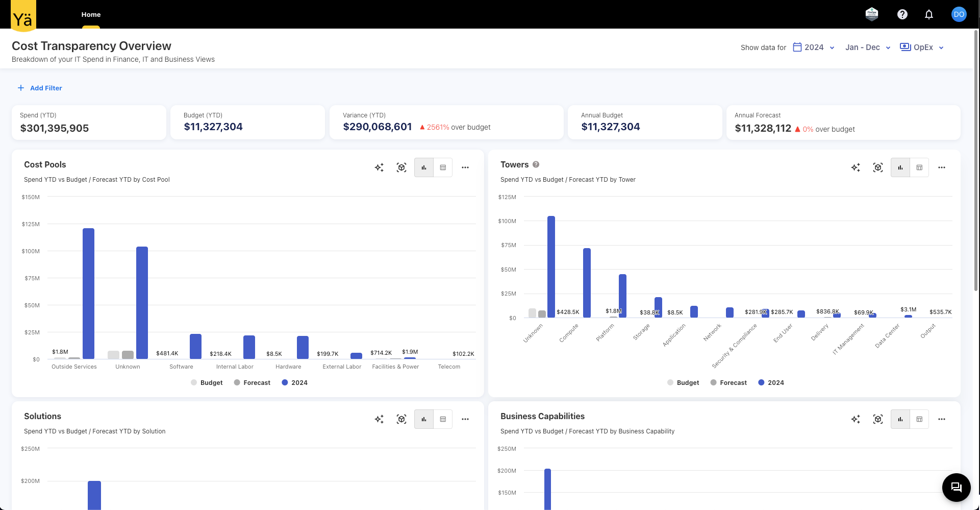This screenshot has height=510, width=980.
Task: Click the Unknown bar in the Towers chart
Action: click(551, 265)
